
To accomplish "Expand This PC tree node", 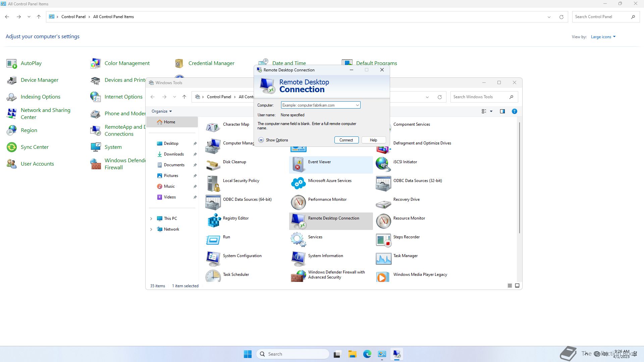I will click(x=151, y=219).
